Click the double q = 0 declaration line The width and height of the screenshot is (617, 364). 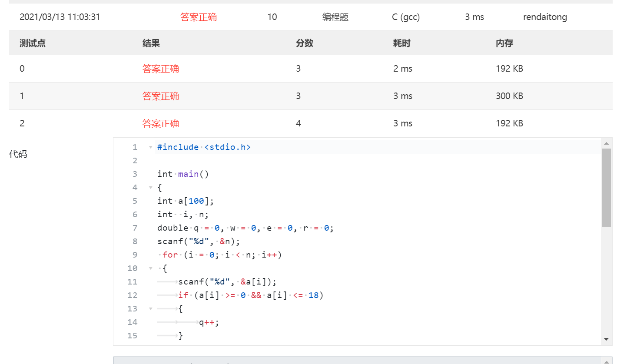click(x=245, y=228)
